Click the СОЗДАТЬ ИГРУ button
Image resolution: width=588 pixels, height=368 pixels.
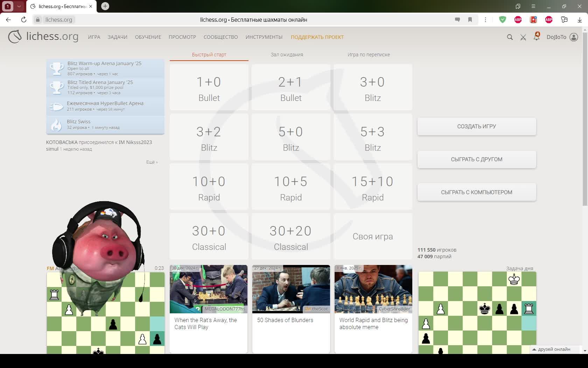coord(476,127)
